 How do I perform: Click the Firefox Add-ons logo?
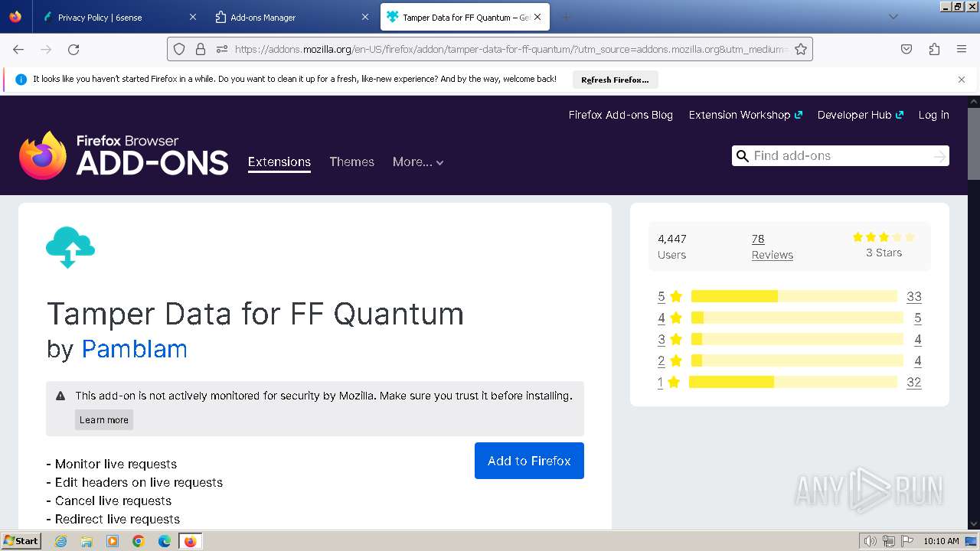pos(124,155)
